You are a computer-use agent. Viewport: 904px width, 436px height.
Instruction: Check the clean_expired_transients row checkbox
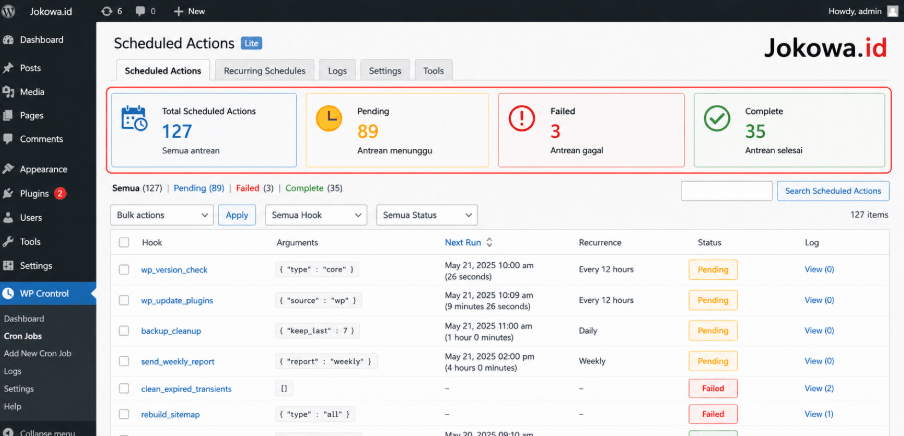coord(124,389)
